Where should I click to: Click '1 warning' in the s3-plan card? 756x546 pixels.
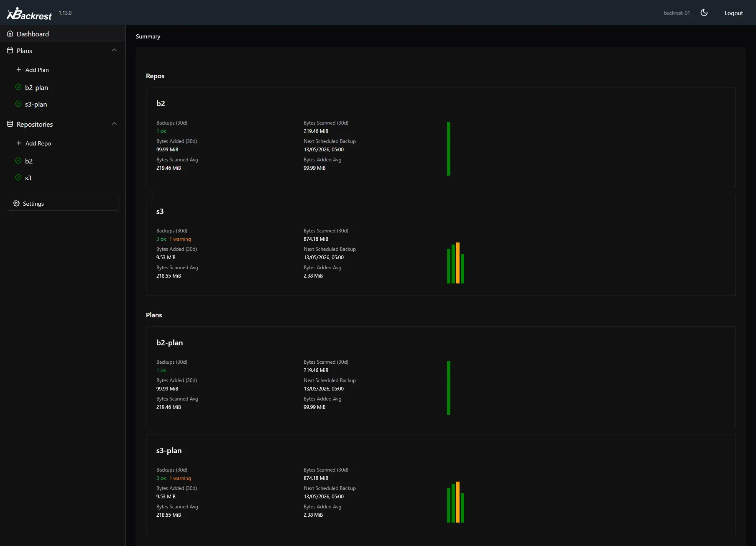point(180,478)
